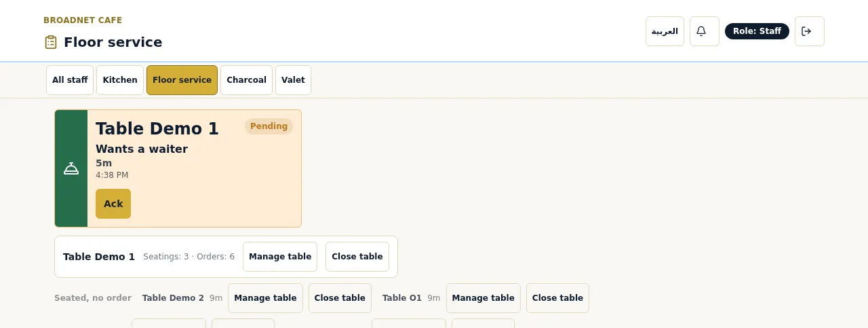Click the Pending status badge

click(269, 126)
